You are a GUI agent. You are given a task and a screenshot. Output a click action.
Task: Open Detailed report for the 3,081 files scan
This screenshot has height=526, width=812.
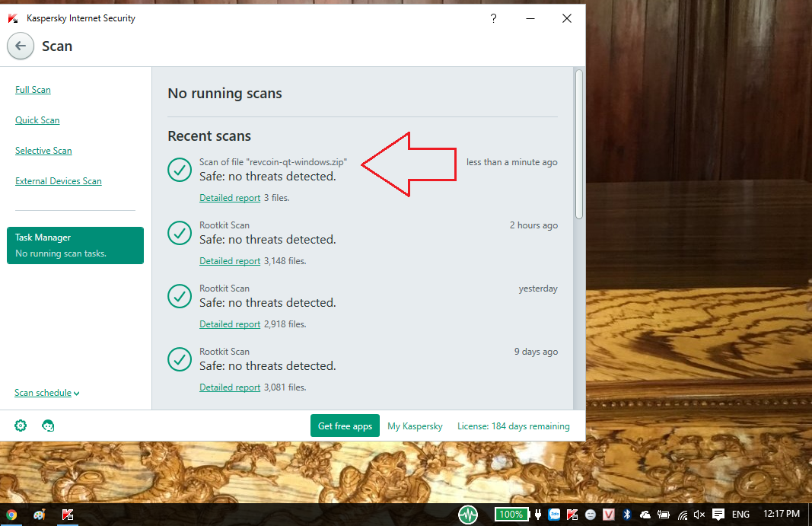coord(230,387)
